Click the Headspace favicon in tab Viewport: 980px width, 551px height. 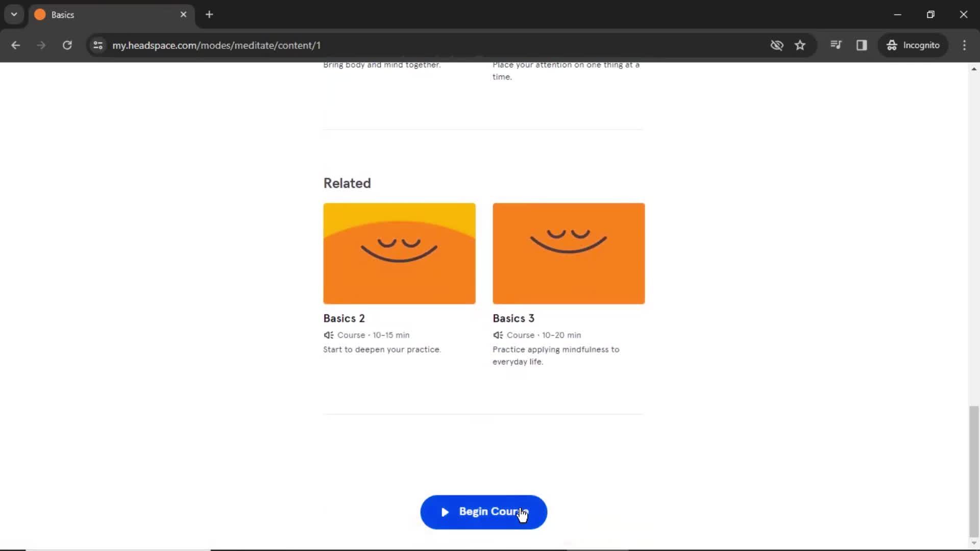click(40, 15)
